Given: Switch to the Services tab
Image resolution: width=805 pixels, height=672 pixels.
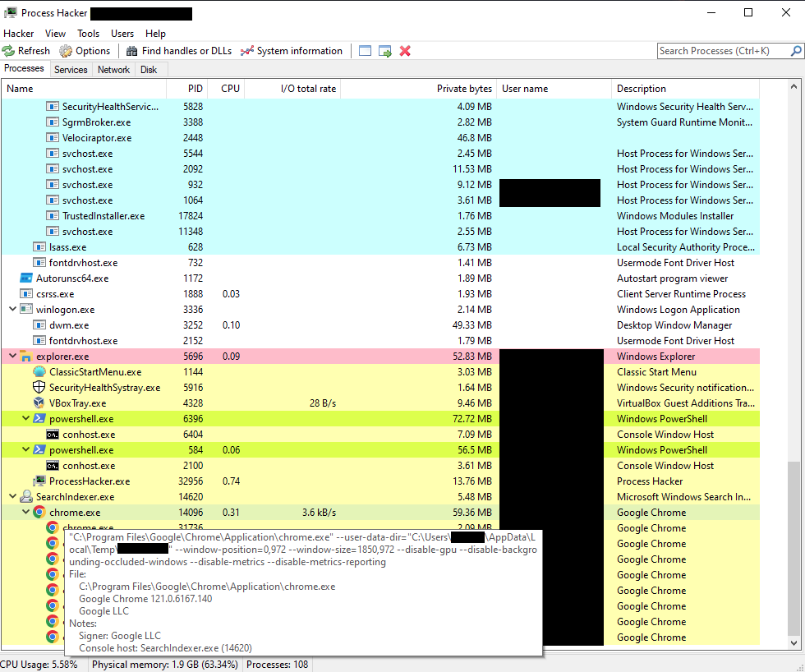Looking at the screenshot, I should [x=71, y=69].
